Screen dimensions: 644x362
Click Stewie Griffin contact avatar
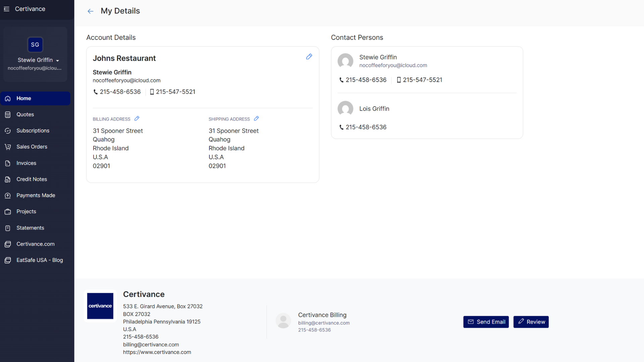[345, 61]
